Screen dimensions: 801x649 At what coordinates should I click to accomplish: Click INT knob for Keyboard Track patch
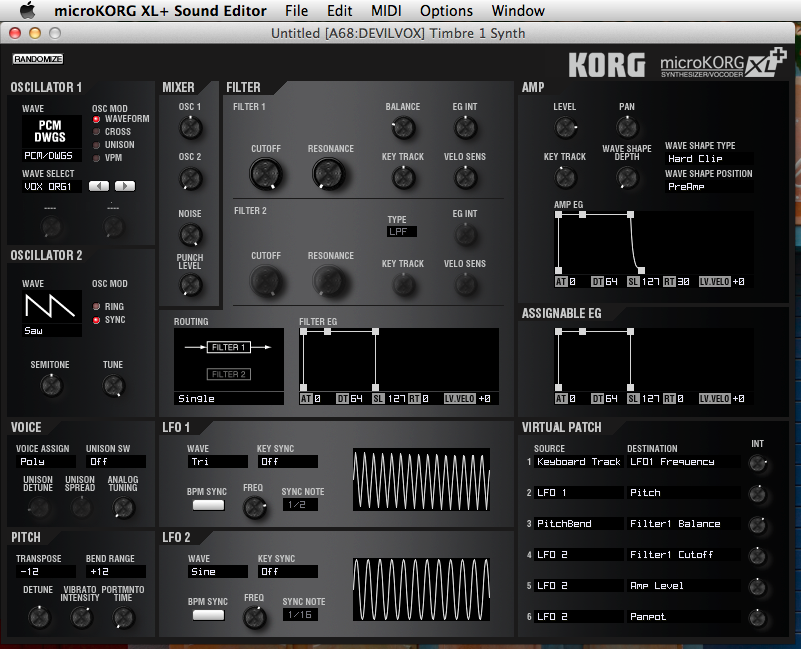pos(758,463)
